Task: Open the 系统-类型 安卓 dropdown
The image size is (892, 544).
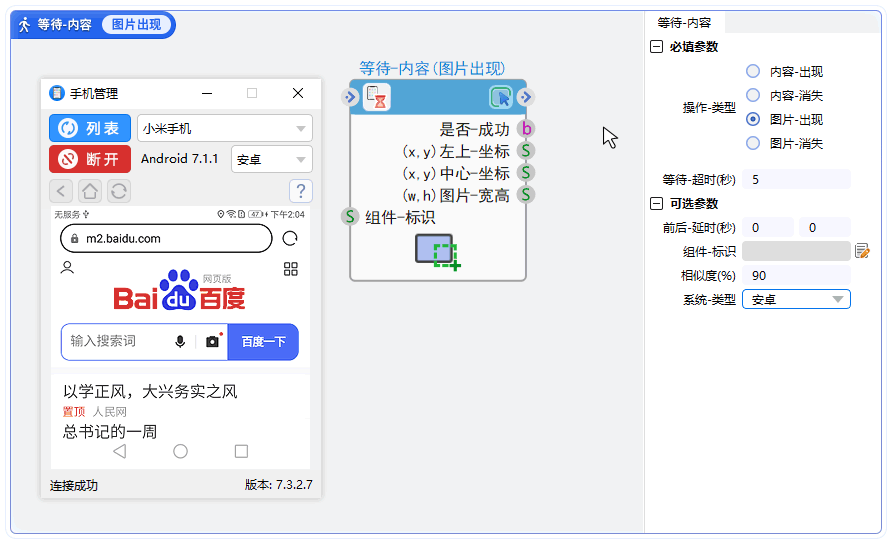Action: 796,299
